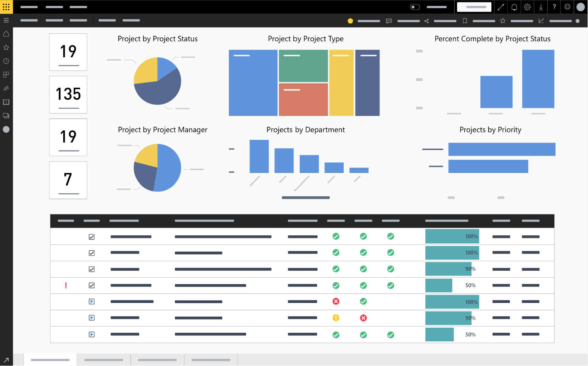Open the Help question mark menu

coord(554,7)
